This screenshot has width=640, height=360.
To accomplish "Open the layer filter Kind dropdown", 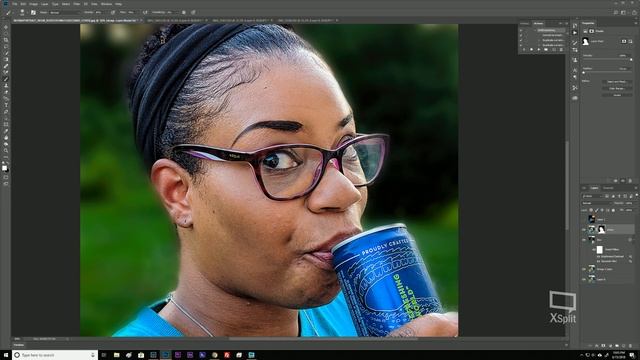I will (593, 195).
